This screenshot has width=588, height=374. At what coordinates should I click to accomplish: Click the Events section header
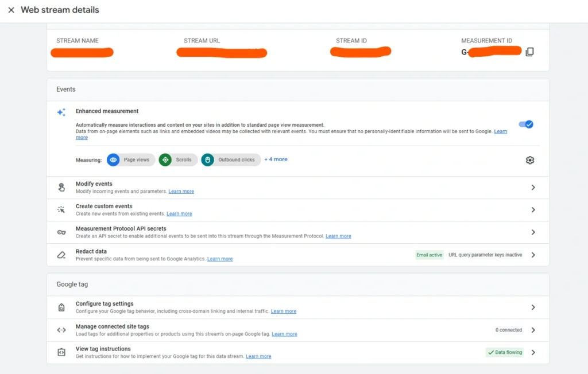66,89
